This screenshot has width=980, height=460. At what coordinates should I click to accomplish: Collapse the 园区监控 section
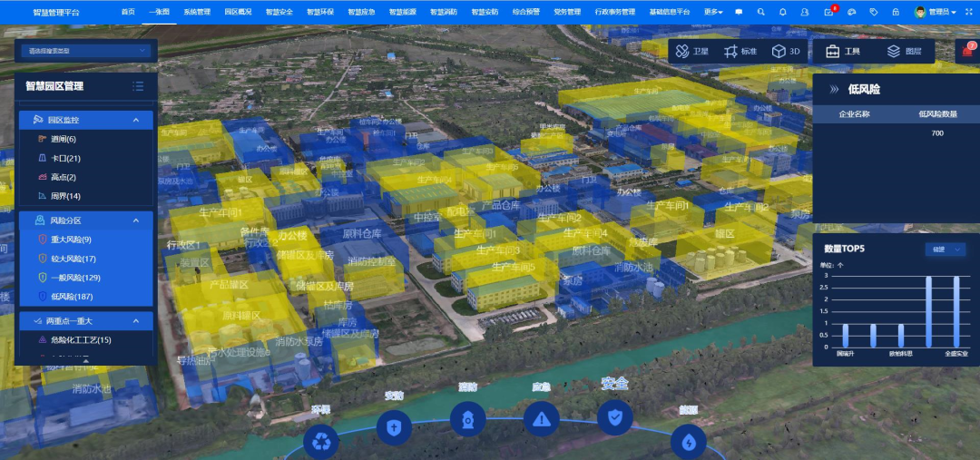[x=135, y=120]
